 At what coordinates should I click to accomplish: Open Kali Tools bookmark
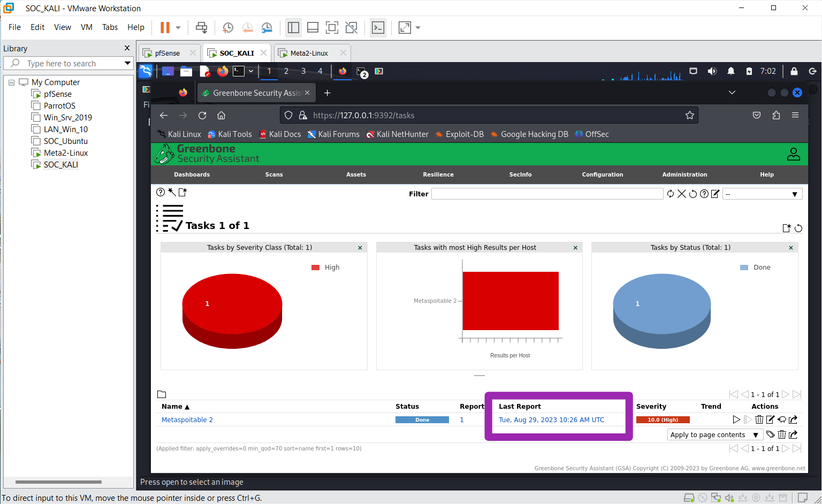click(x=230, y=134)
